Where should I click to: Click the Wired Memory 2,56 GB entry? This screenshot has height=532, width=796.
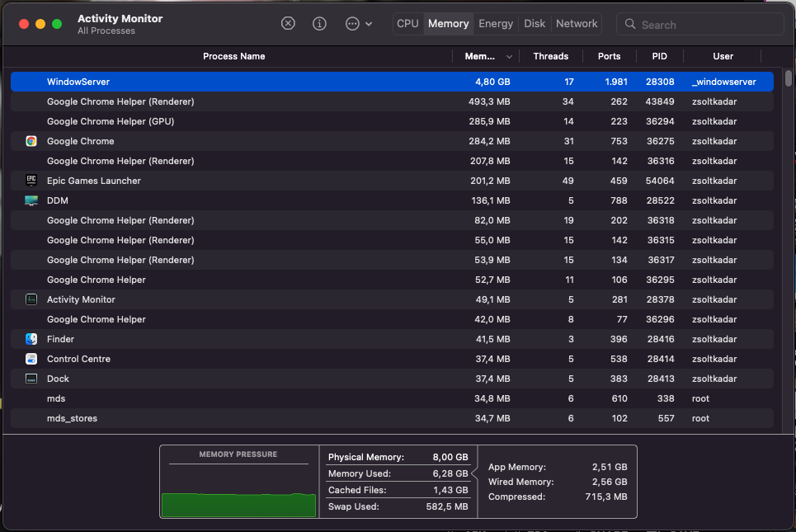[x=558, y=482]
